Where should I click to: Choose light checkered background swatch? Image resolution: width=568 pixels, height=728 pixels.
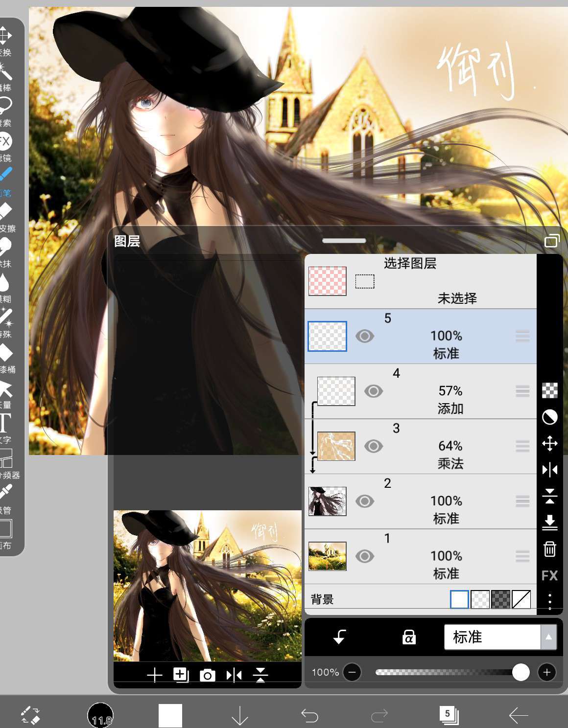pyautogui.click(x=480, y=599)
